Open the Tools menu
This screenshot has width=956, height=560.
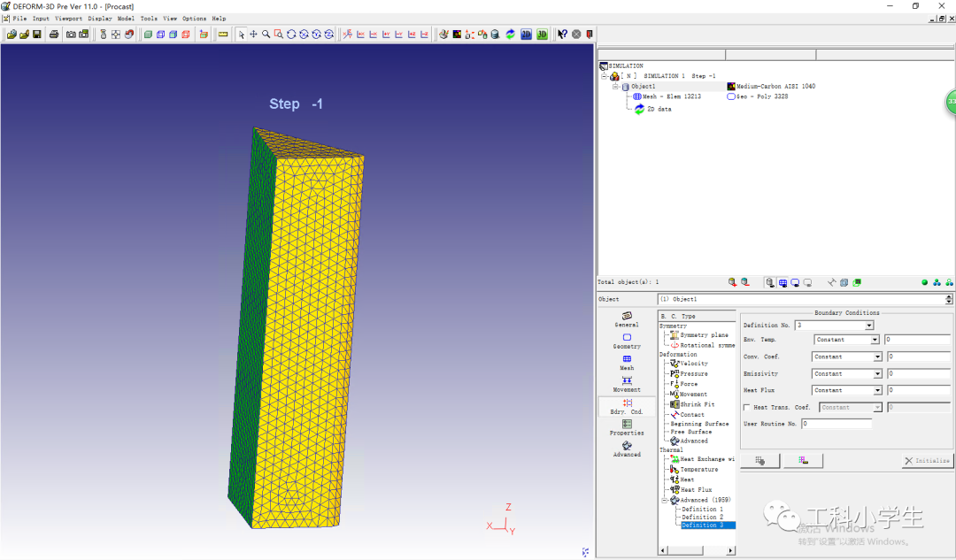(x=149, y=19)
